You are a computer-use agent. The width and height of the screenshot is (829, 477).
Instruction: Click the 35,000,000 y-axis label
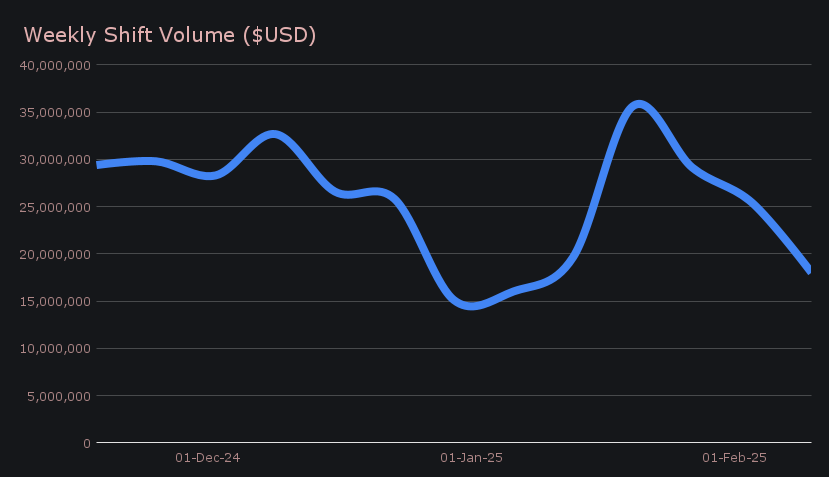point(55,112)
